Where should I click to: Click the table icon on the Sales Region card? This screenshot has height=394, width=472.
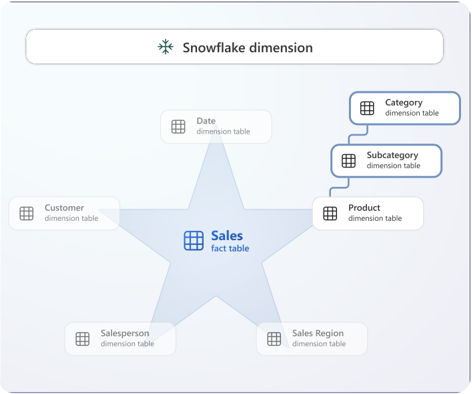(x=274, y=339)
